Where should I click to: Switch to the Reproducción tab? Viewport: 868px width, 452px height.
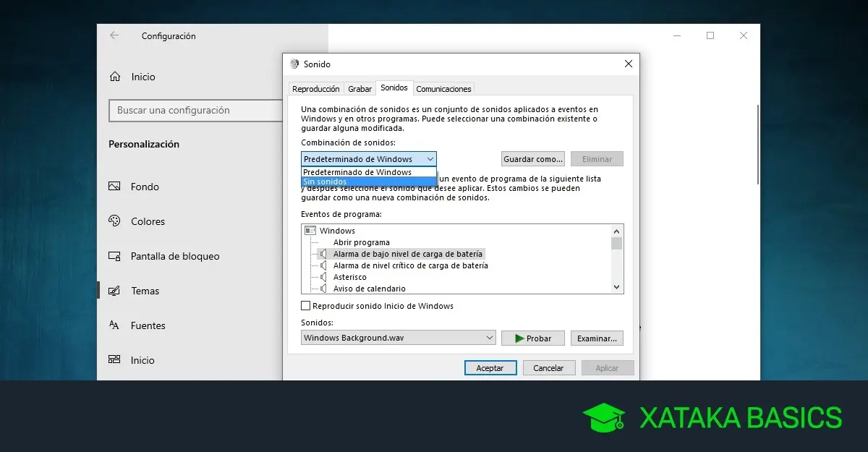point(315,89)
